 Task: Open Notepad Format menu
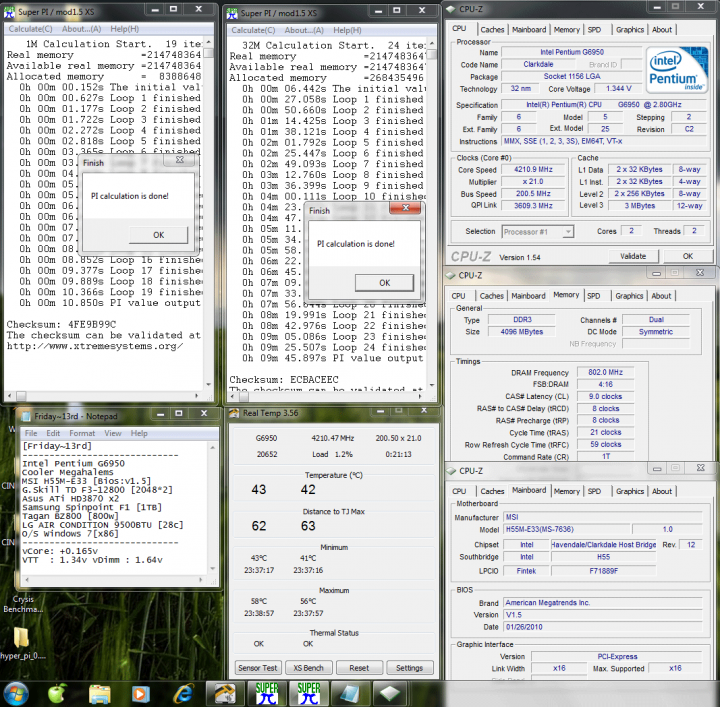pos(82,433)
